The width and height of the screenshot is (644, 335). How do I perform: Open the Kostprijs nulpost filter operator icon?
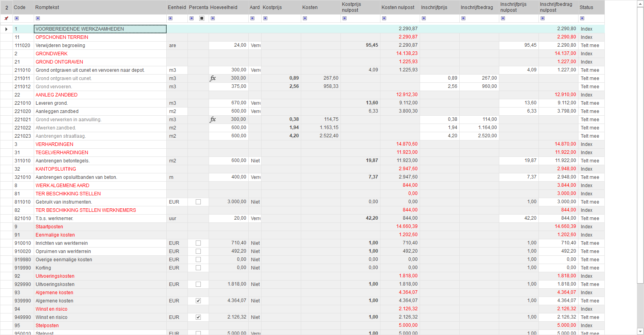point(344,18)
